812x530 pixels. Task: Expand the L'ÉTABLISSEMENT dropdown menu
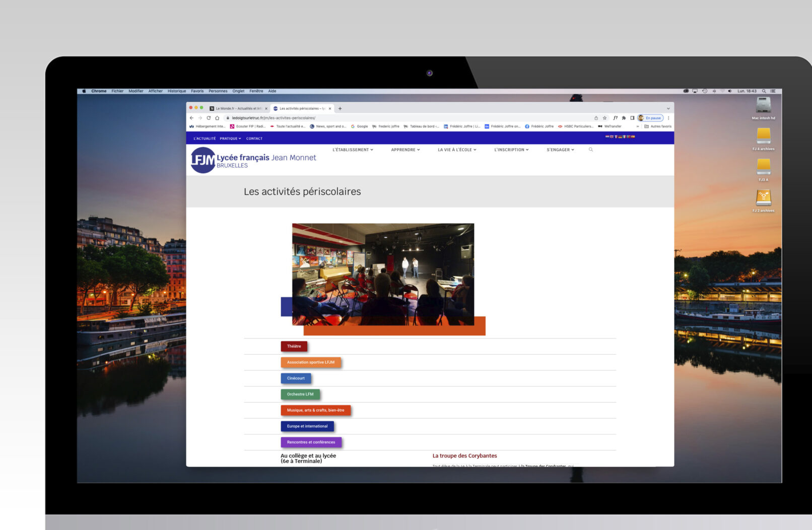tap(353, 150)
